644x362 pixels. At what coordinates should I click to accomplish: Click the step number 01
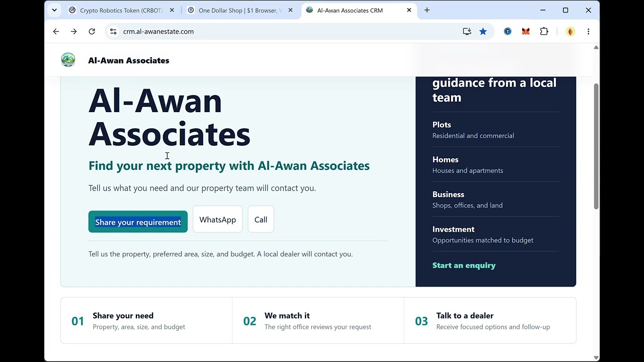(x=77, y=321)
